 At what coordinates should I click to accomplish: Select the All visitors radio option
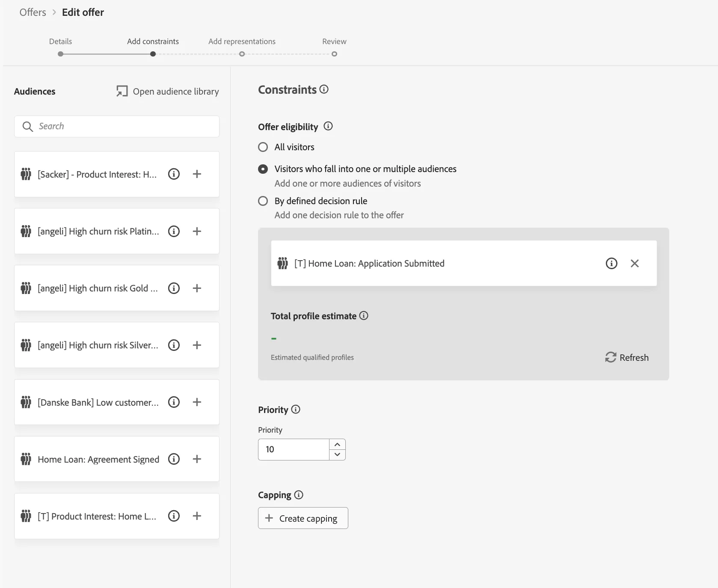(263, 147)
